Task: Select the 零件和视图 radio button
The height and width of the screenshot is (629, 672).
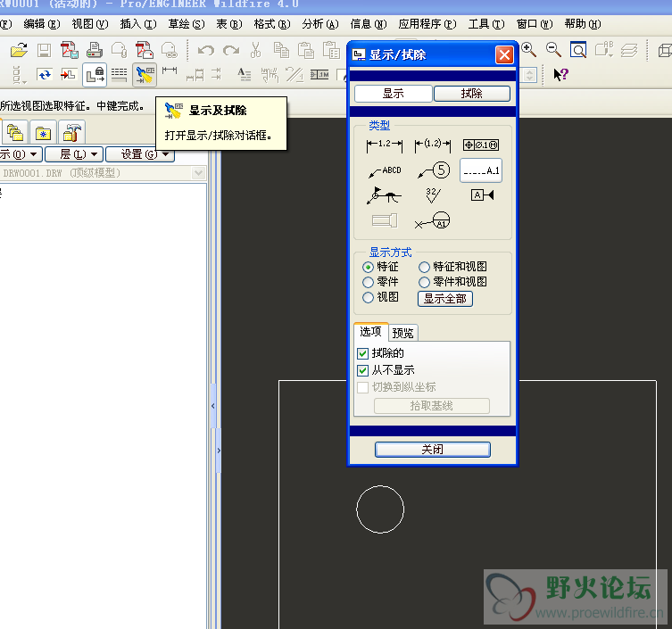Action: pos(424,282)
